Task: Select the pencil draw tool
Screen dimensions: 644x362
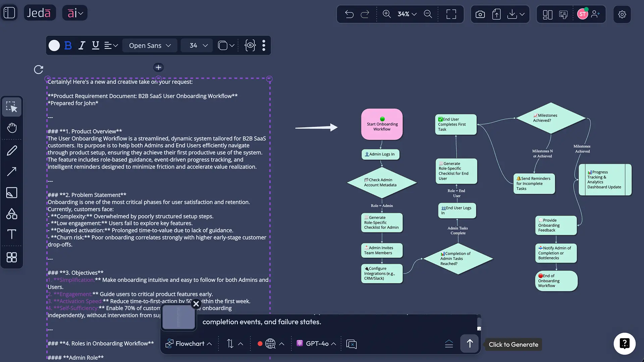Action: click(x=12, y=150)
